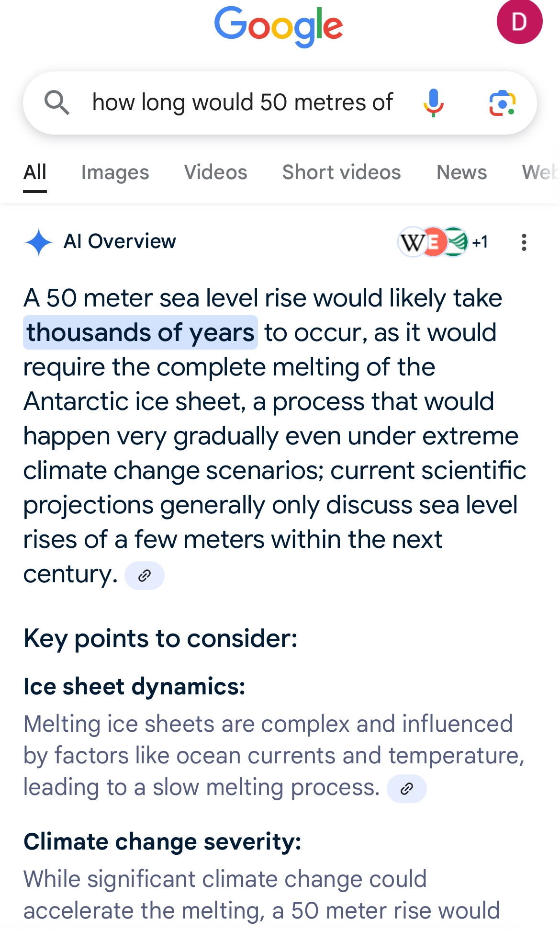Click the Wikipedia source icon
The width and height of the screenshot is (560, 930).
tap(412, 242)
